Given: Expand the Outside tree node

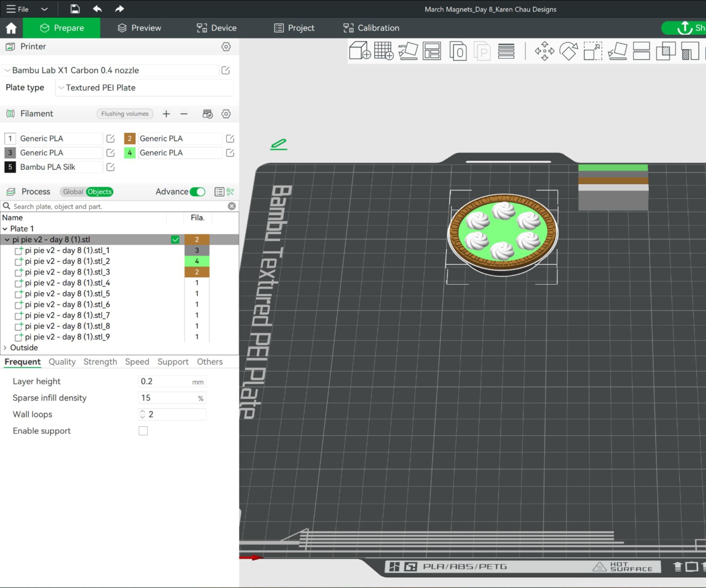Looking at the screenshot, I should click(5, 348).
